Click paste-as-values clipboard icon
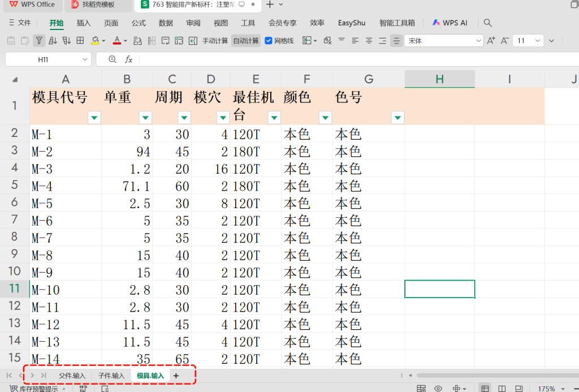This screenshot has width=579, height=392. 11,41
